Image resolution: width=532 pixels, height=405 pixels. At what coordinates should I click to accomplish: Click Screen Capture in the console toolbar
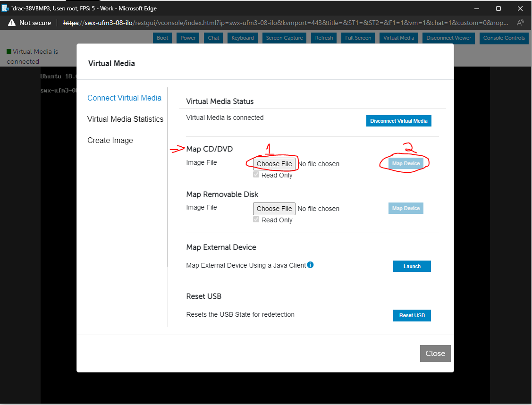click(x=284, y=38)
